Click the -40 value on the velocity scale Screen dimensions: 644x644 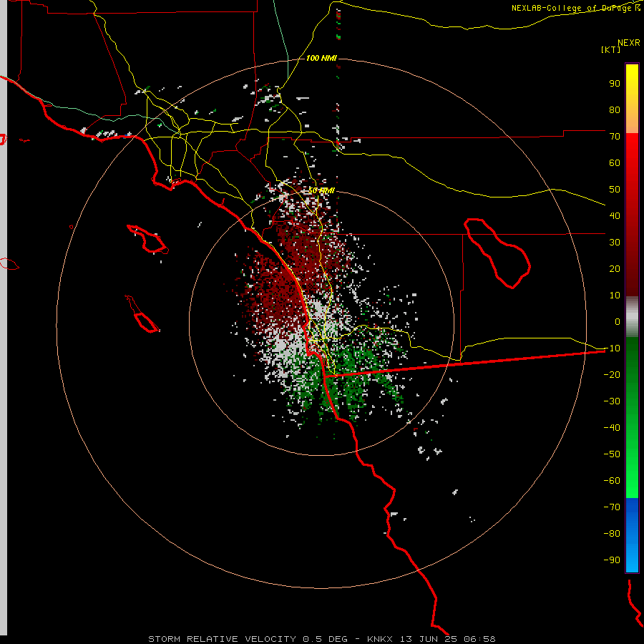(x=612, y=428)
